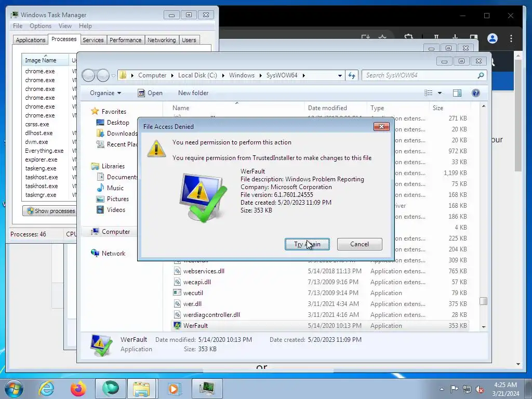Open Task Manager Options menu
This screenshot has width=532, height=399.
coord(41,26)
